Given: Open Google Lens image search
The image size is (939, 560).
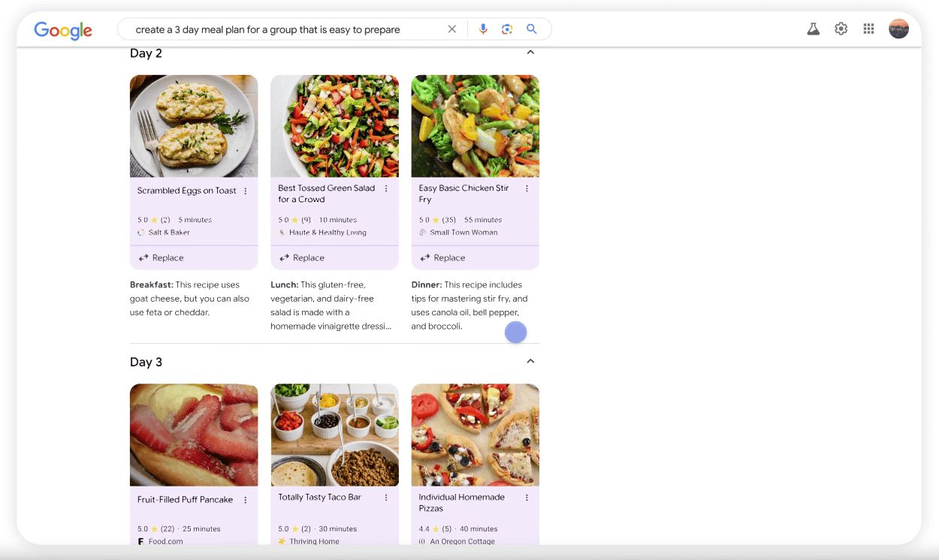Looking at the screenshot, I should point(507,29).
